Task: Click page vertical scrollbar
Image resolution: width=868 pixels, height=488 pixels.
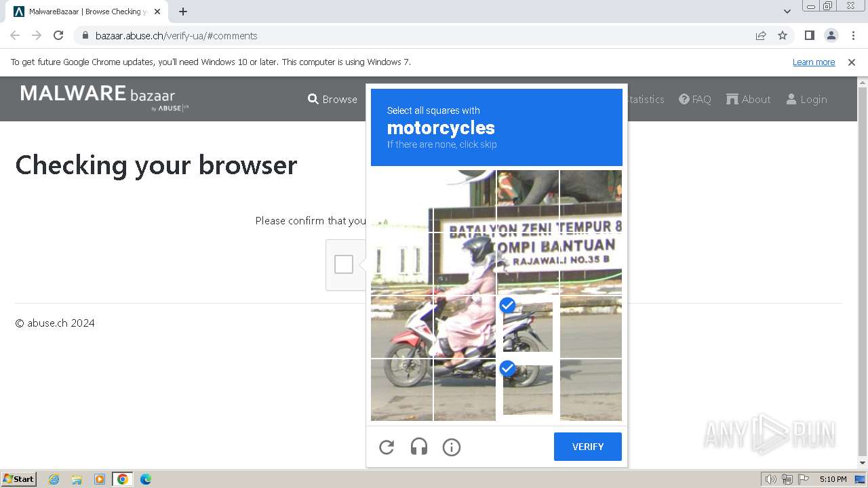Action: point(863,271)
